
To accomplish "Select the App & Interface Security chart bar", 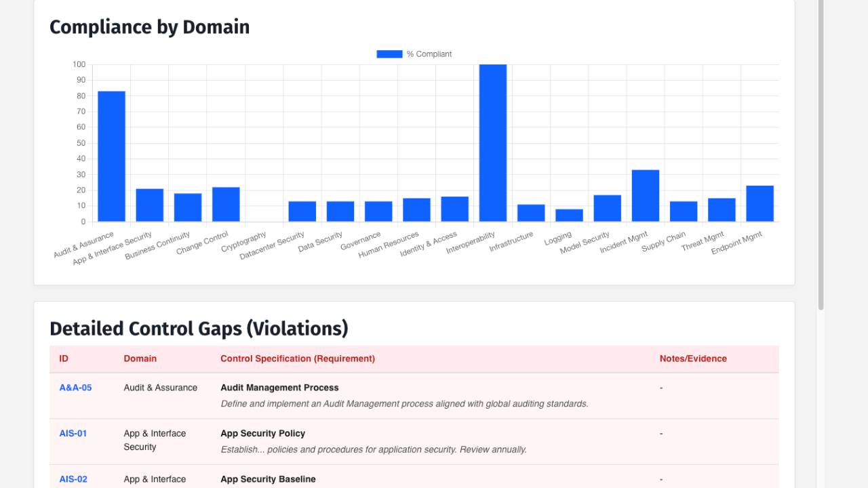I will point(150,205).
